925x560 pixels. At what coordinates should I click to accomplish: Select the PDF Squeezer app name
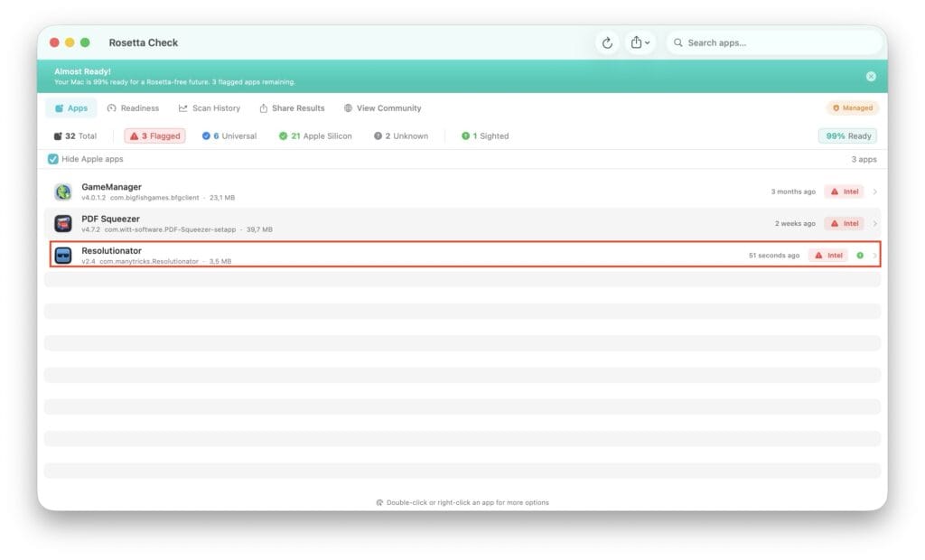[110, 219]
